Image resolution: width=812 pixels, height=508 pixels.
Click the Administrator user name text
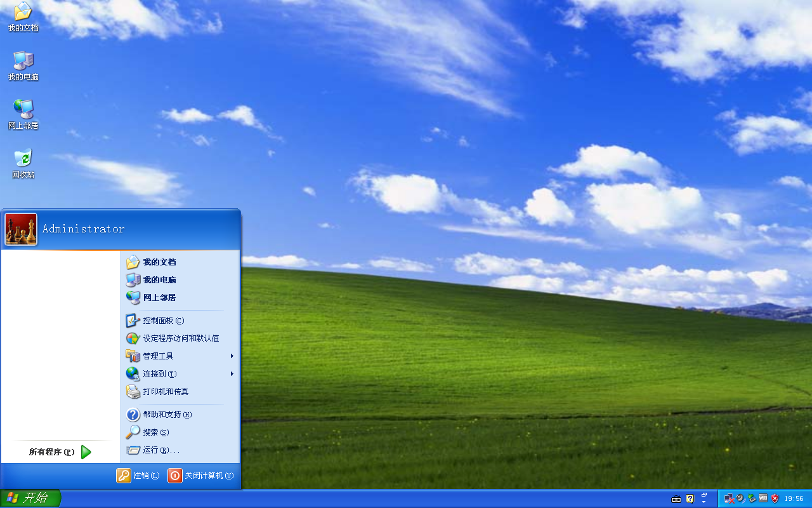click(83, 229)
